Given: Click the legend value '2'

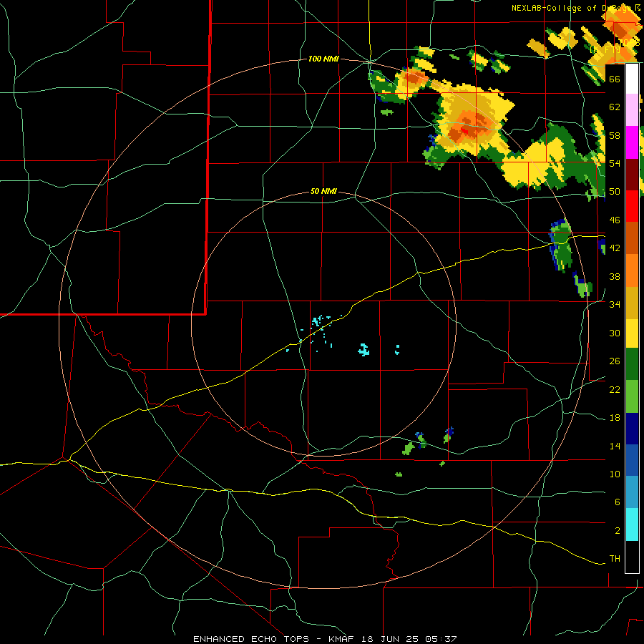Looking at the screenshot, I should [x=617, y=531].
